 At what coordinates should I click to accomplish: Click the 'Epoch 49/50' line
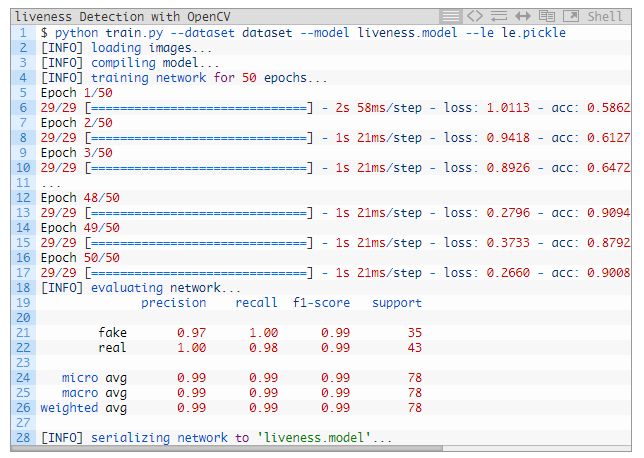click(x=80, y=228)
